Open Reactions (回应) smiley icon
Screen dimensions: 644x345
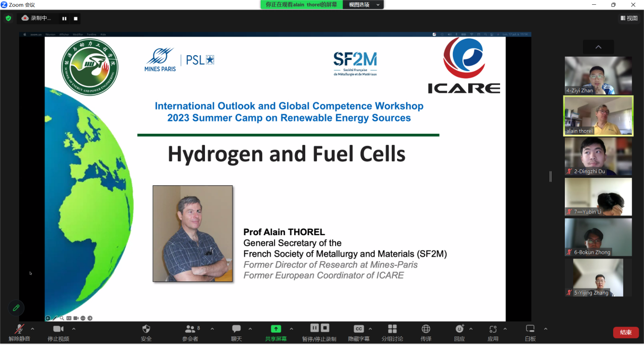pos(459,330)
